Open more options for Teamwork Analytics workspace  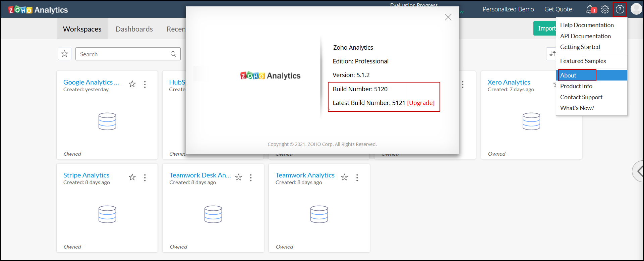[357, 177]
